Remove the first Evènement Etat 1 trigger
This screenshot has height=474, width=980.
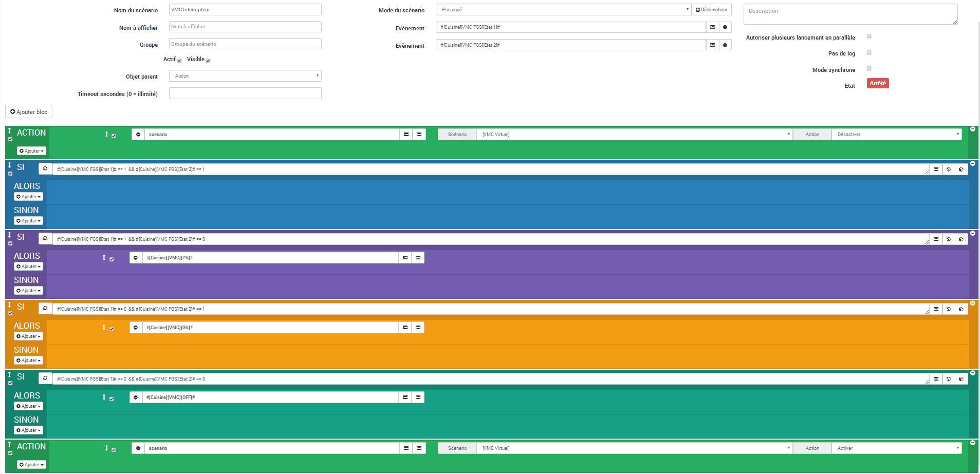coord(725,27)
